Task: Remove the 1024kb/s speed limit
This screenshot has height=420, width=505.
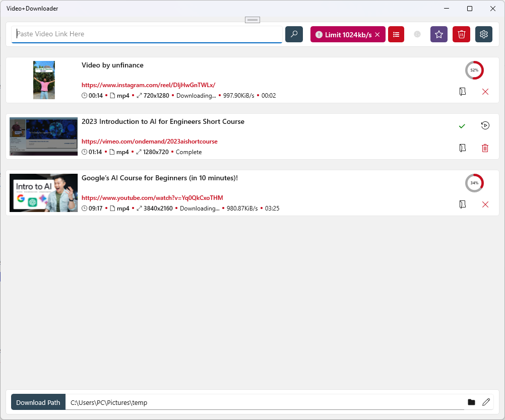Action: [x=377, y=34]
